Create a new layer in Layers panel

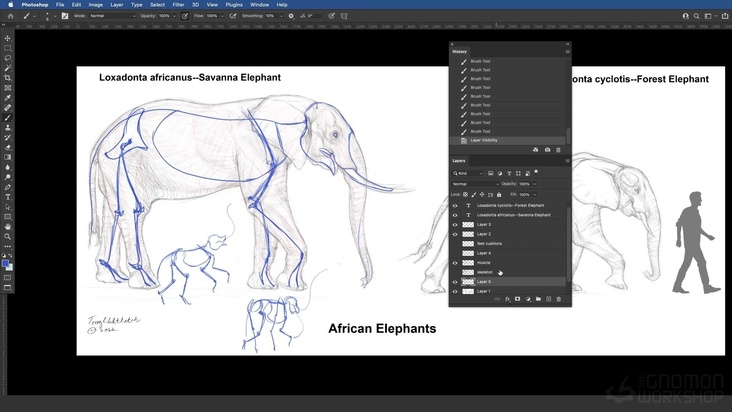point(549,299)
